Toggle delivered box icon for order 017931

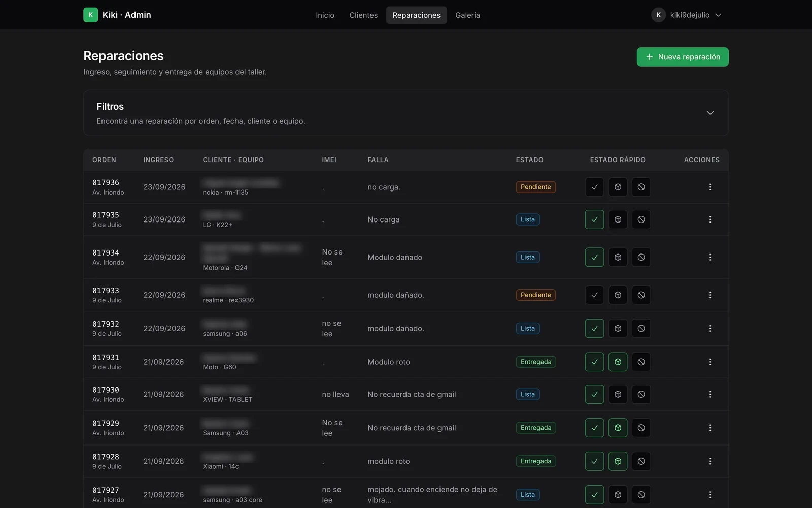click(x=618, y=362)
